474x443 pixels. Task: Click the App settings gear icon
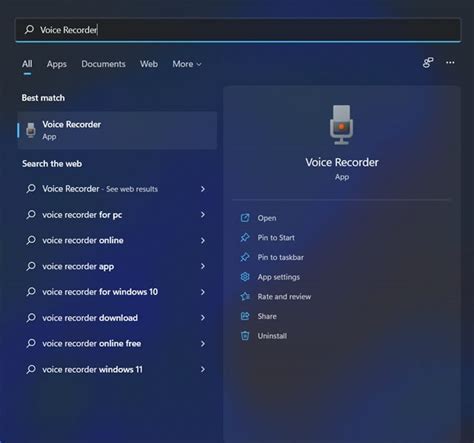pos(245,277)
